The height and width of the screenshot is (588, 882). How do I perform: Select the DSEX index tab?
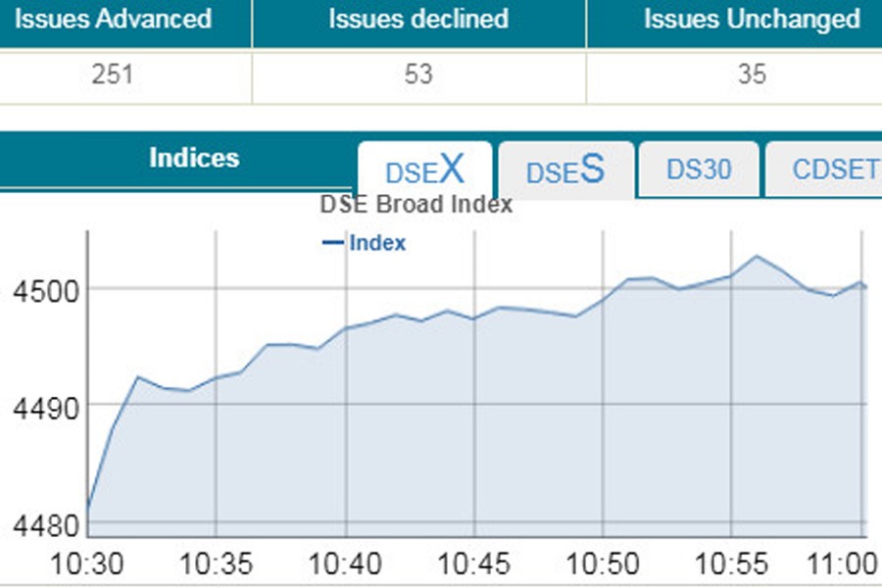click(423, 171)
